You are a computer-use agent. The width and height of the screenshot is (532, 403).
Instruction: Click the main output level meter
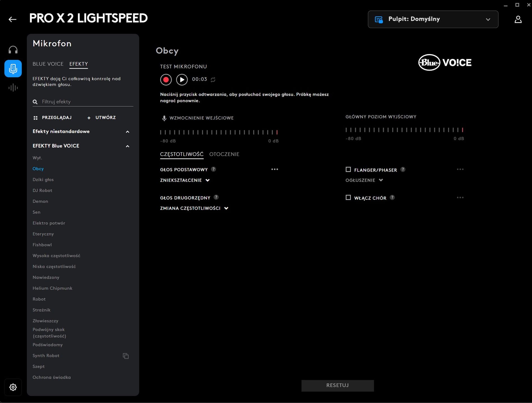(x=404, y=130)
